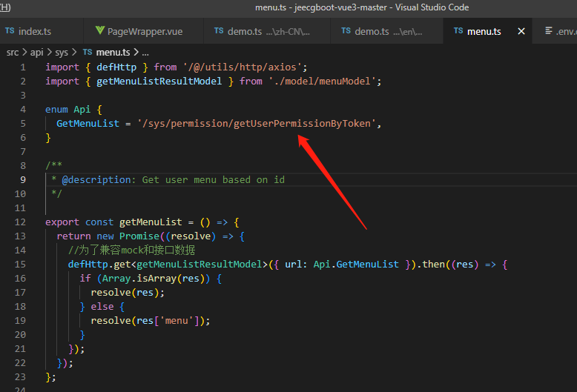Viewport: 577px width, 392px height.
Task: Click './model/menuModel' import path
Action: coord(322,82)
